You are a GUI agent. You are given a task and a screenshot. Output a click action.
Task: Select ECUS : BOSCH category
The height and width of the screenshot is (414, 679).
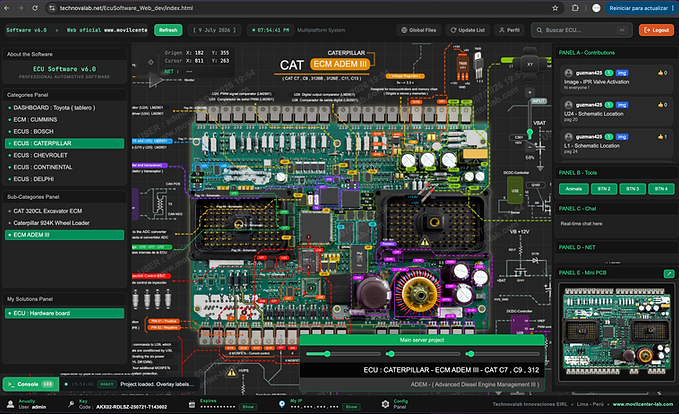tap(65, 131)
